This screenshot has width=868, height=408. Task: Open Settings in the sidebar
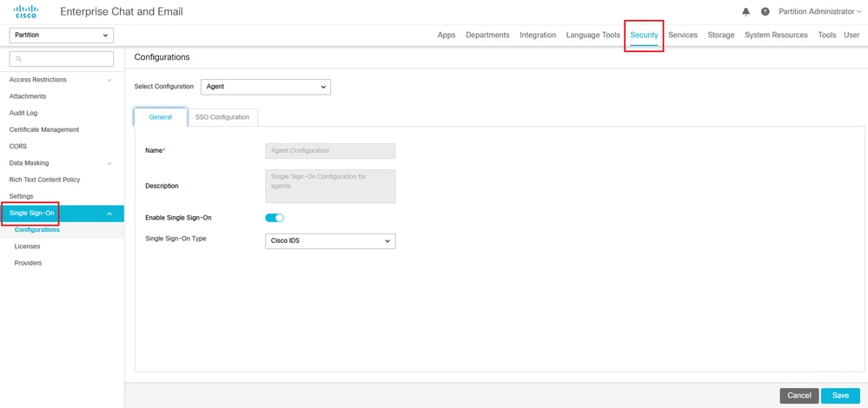pyautogui.click(x=21, y=196)
